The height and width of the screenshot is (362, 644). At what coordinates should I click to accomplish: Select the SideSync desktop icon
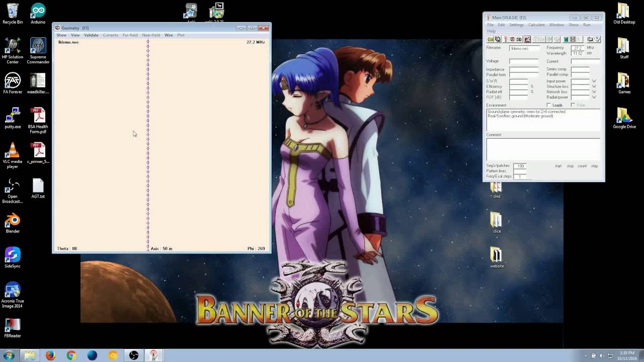pyautogui.click(x=13, y=257)
